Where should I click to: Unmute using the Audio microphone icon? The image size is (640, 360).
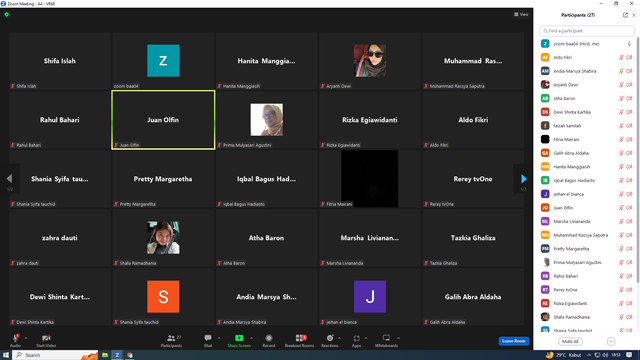[x=16, y=338]
